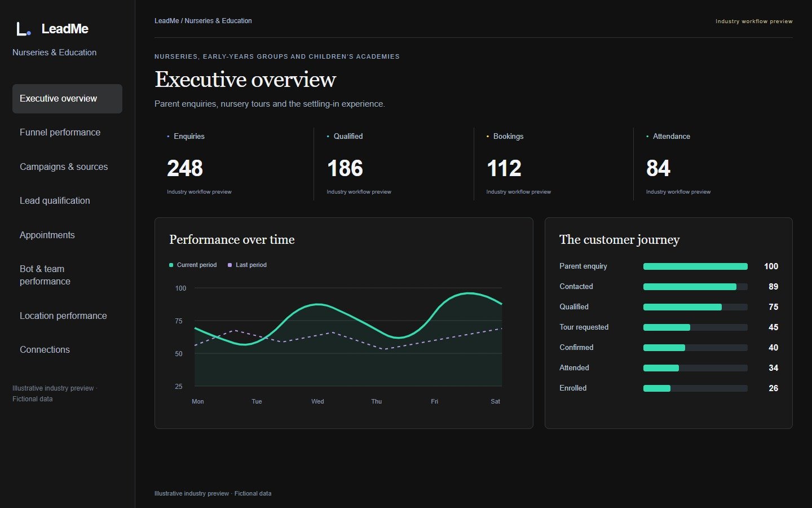Toggle Current period legend marker
This screenshot has height=508, width=812.
click(x=171, y=265)
